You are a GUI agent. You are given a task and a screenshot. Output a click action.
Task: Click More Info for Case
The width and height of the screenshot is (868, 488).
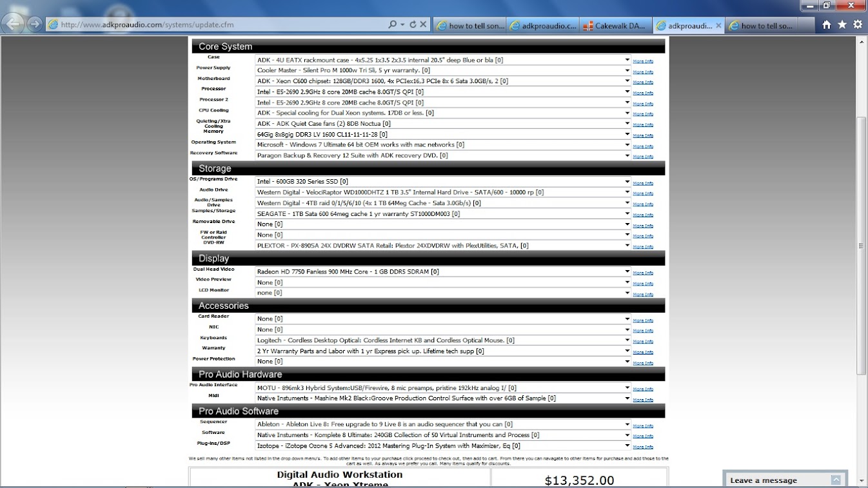[643, 61]
